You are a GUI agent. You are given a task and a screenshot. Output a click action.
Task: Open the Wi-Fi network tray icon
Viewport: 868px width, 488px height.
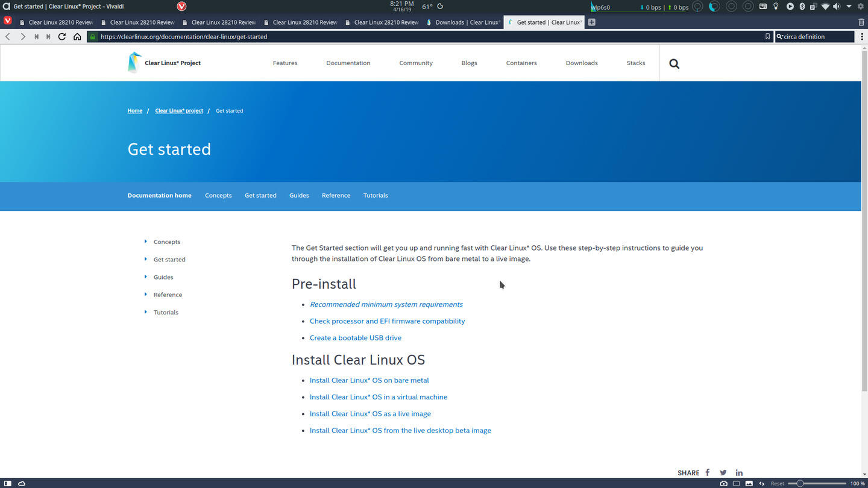tap(825, 7)
